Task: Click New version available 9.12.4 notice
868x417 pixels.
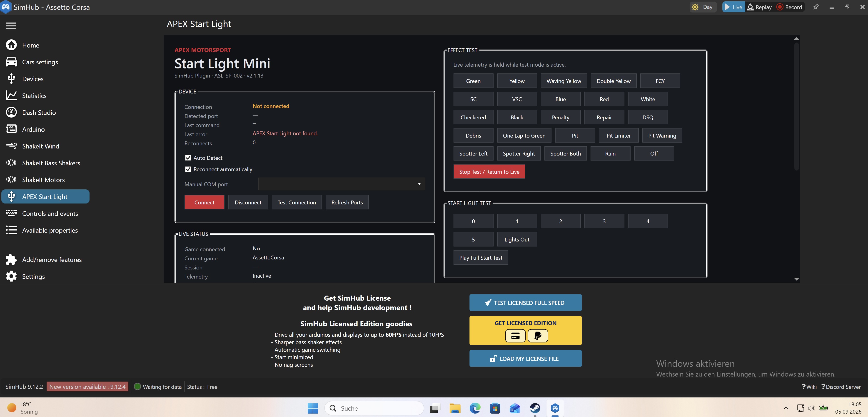Action: 87,387
